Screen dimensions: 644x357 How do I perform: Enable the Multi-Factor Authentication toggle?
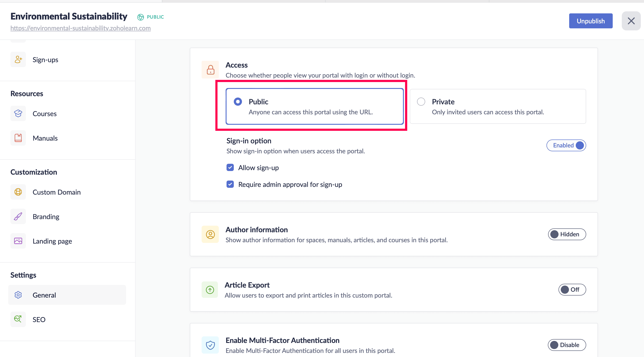566,345
